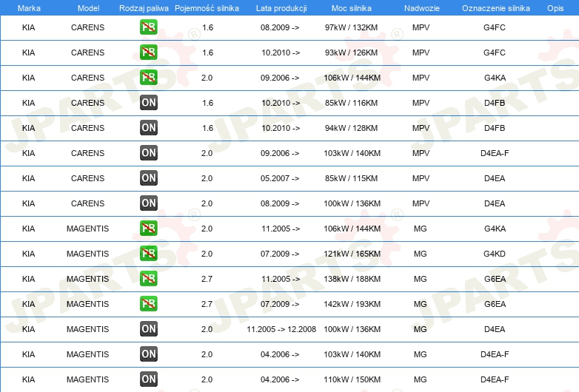
Task: Click the Lata produkcji column header
Action: pos(281,8)
